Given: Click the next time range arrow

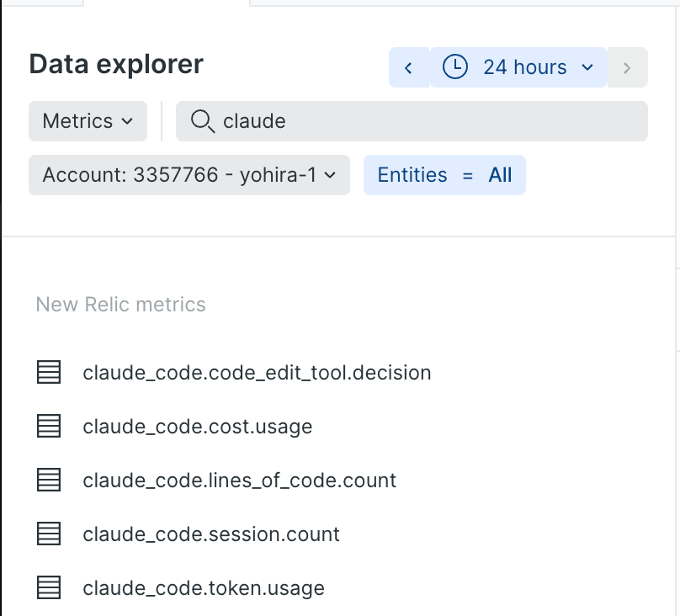Looking at the screenshot, I should tap(627, 67).
